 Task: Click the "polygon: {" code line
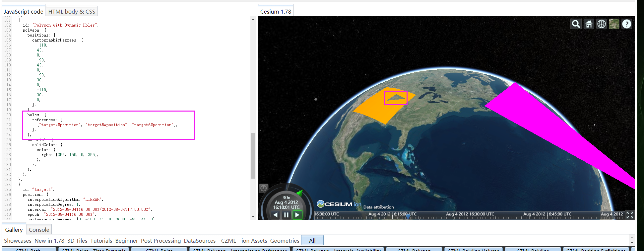click(x=34, y=30)
